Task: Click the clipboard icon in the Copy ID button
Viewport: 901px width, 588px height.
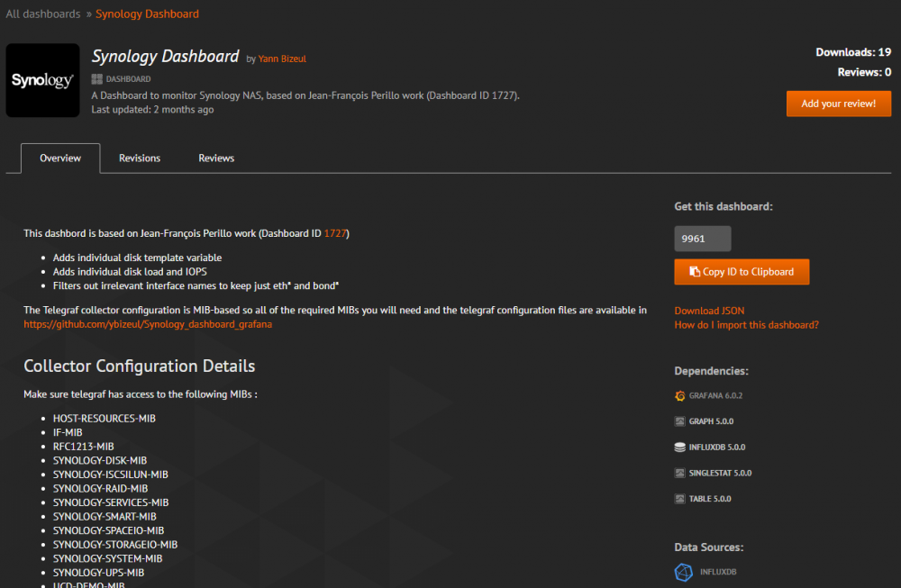Action: pyautogui.click(x=695, y=272)
